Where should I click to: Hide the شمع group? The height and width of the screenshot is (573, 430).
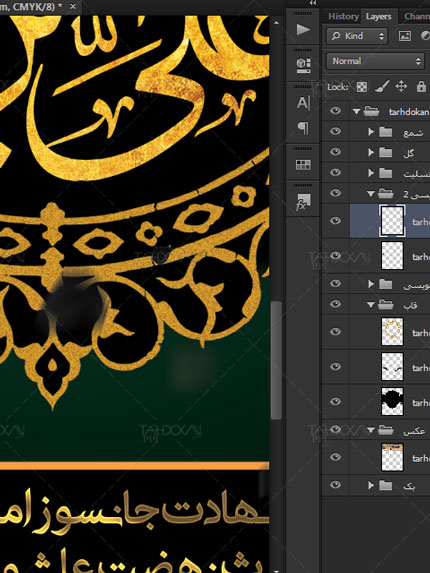[335, 131]
